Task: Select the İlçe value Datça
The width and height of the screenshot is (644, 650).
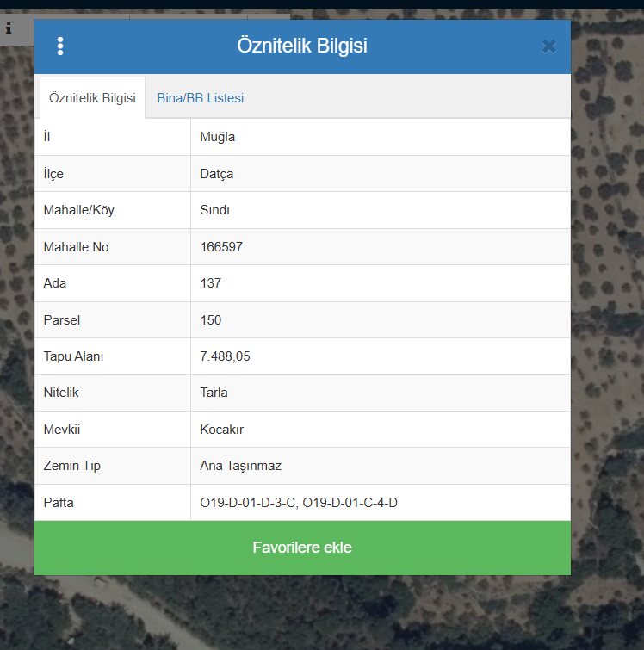Action: [216, 174]
